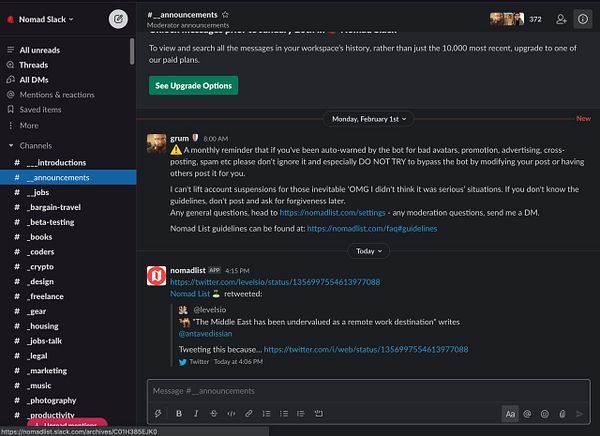Show channel details info icon
This screenshot has height=436, width=600.
[583, 19]
